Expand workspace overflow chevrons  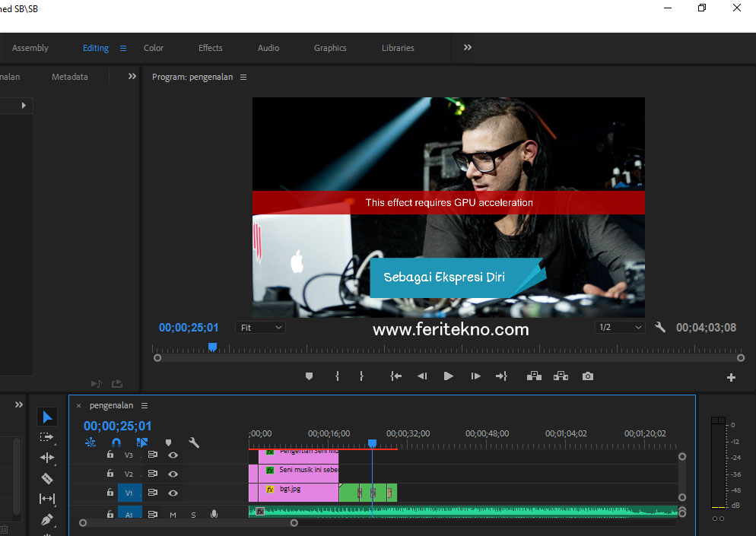(x=467, y=47)
